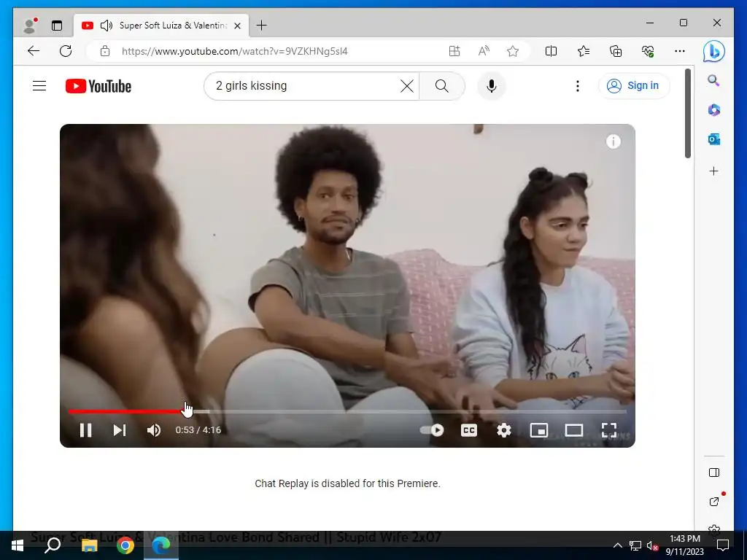This screenshot has width=747, height=560.
Task: Mute the video player volume
Action: click(x=153, y=430)
